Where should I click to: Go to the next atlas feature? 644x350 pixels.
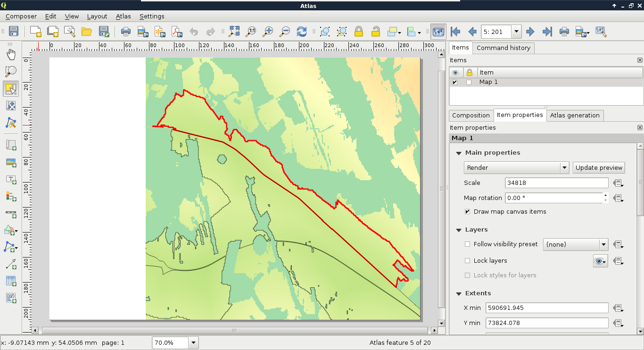click(530, 32)
